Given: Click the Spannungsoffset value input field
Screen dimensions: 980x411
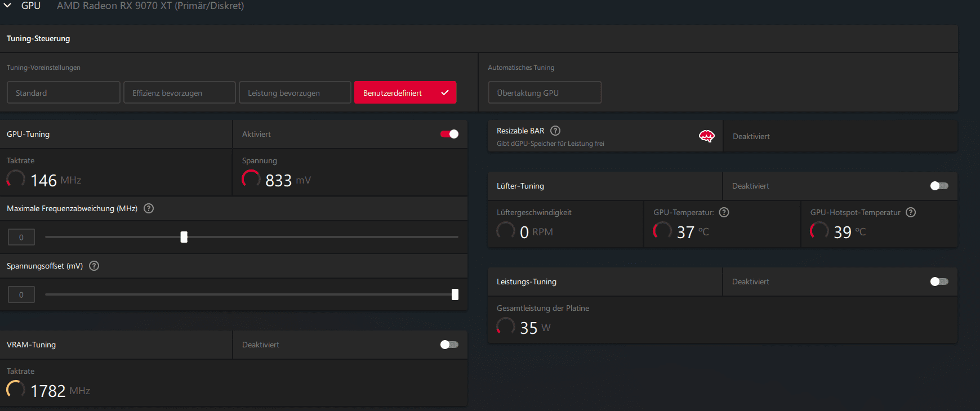Looking at the screenshot, I should (21, 294).
